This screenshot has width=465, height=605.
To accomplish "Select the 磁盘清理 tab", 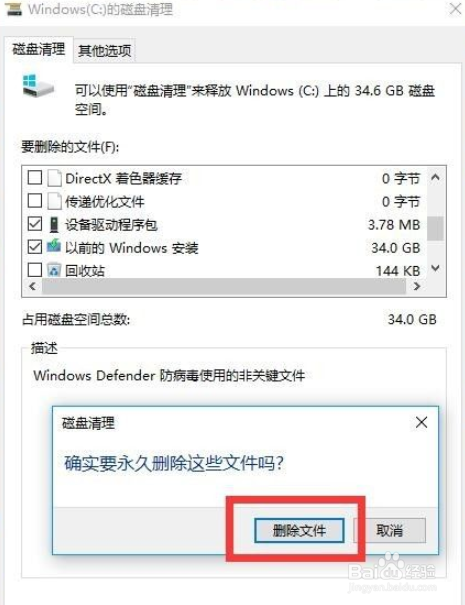I will click(39, 49).
